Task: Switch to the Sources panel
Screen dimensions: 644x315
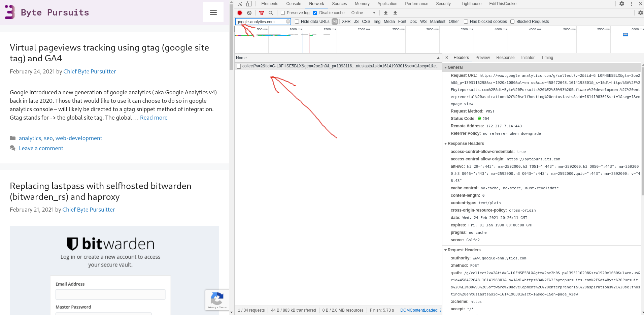Action: tap(339, 4)
